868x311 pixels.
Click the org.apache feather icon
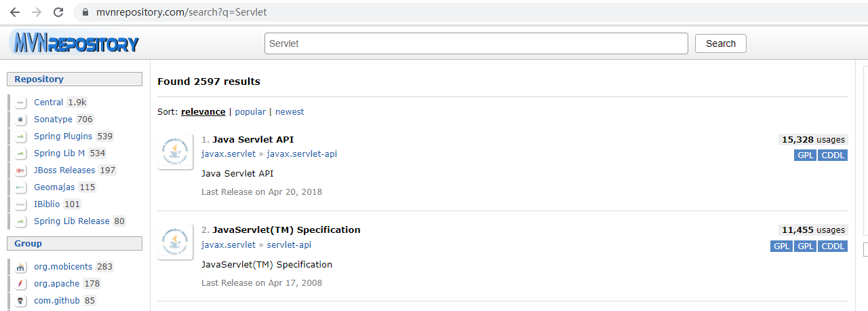[21, 284]
